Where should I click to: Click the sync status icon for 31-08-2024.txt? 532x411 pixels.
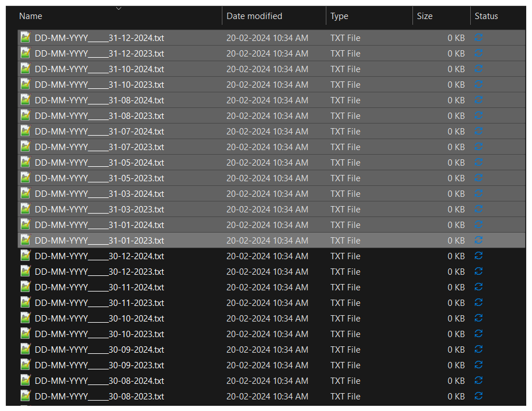[x=478, y=100]
